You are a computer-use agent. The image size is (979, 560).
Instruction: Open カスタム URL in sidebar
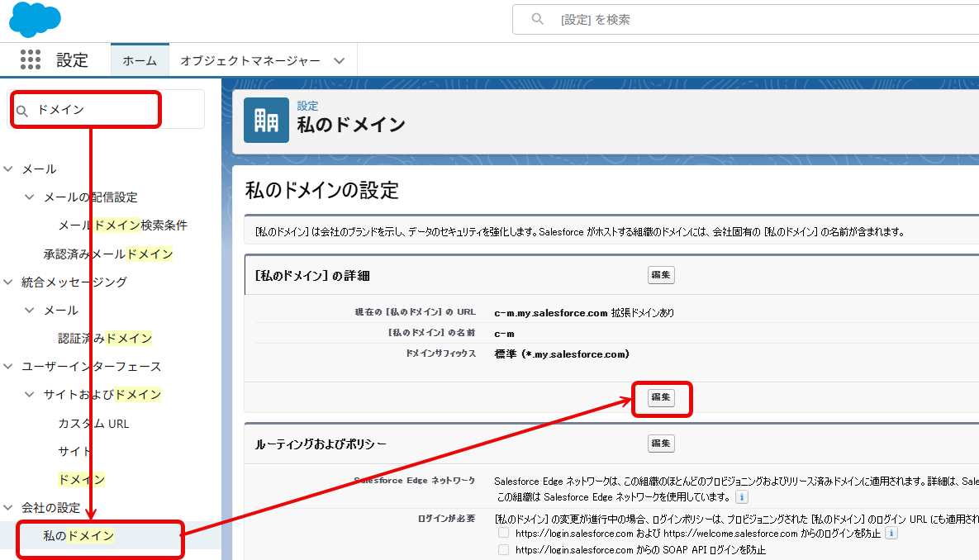tap(93, 423)
